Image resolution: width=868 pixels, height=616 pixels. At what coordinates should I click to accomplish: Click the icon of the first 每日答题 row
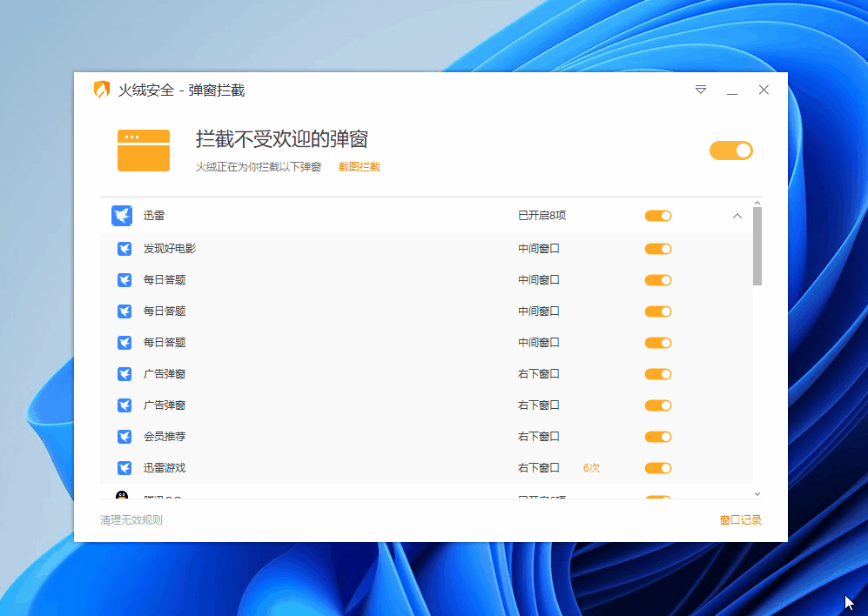click(x=124, y=280)
